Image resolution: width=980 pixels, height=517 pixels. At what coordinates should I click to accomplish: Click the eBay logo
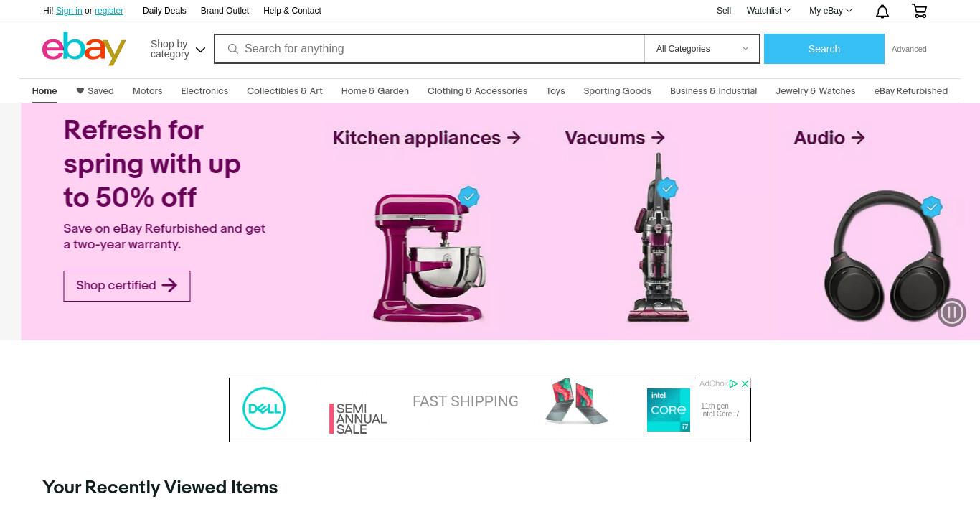tap(84, 49)
